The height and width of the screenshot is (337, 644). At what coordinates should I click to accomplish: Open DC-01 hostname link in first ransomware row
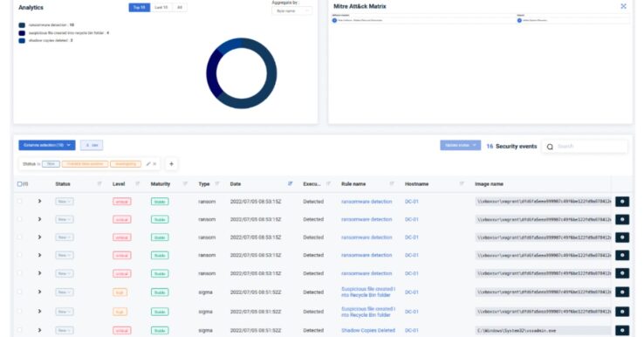tap(412, 202)
